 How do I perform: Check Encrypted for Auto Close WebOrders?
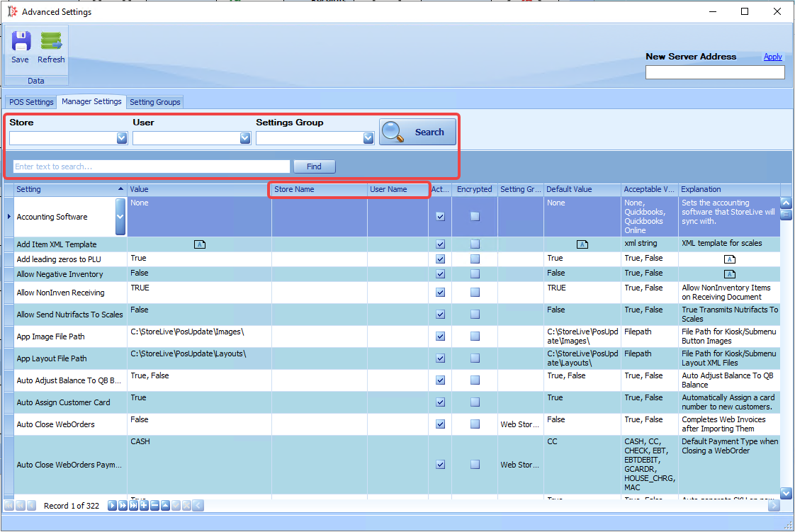(475, 424)
